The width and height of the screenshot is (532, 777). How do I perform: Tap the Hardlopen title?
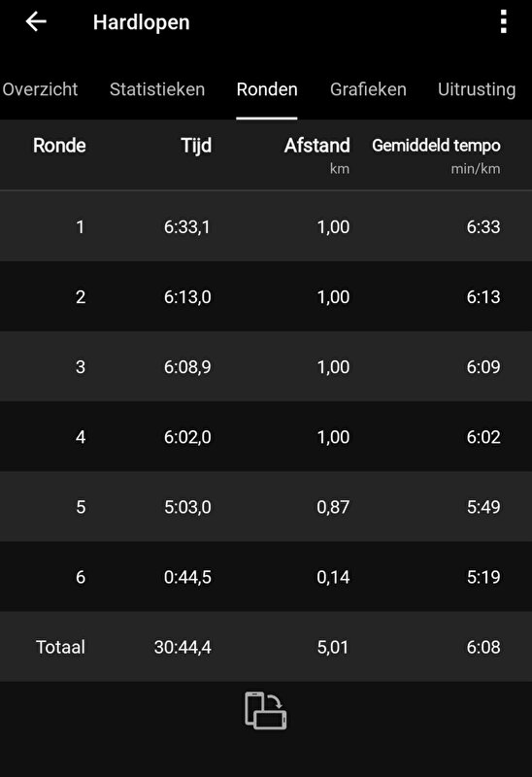(141, 22)
